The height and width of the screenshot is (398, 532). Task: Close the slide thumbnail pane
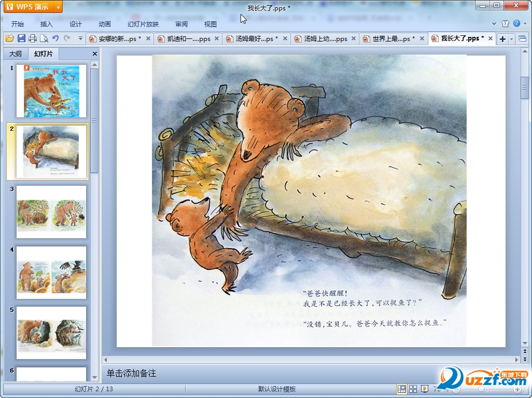(x=95, y=53)
